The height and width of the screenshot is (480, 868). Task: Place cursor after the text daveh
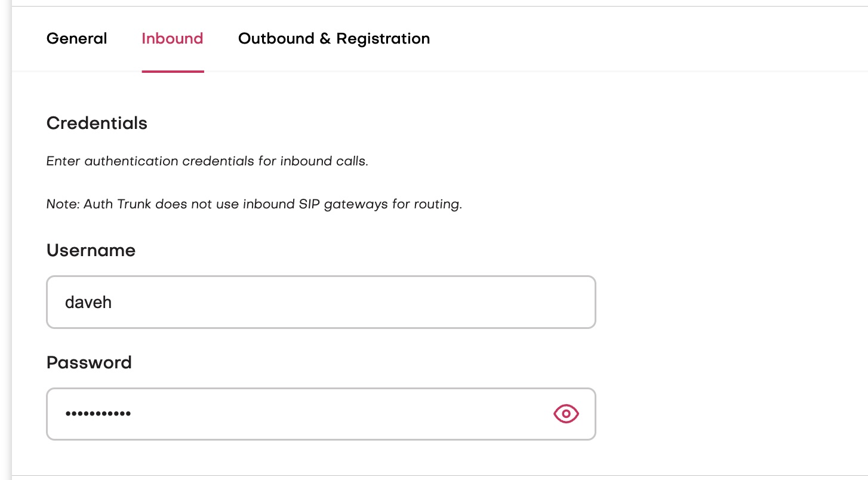click(113, 302)
